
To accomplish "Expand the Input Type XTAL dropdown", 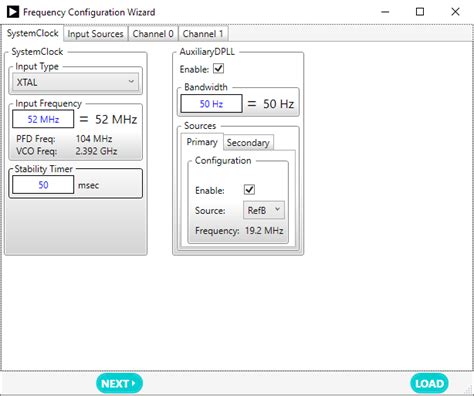I will [x=75, y=82].
